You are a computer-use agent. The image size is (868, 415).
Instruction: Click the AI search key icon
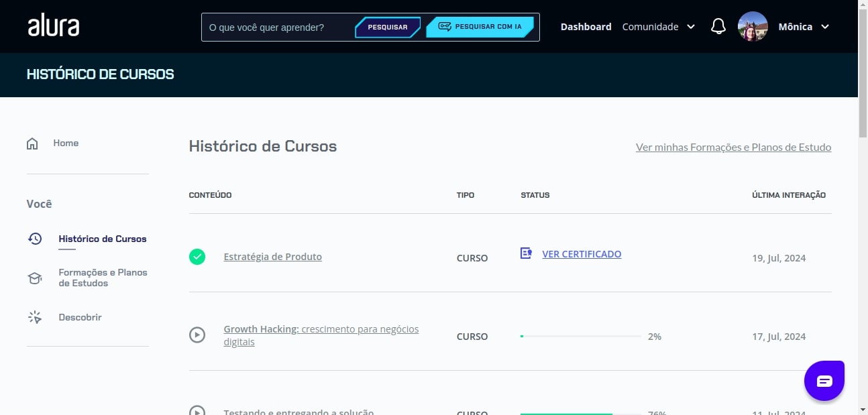(x=445, y=27)
